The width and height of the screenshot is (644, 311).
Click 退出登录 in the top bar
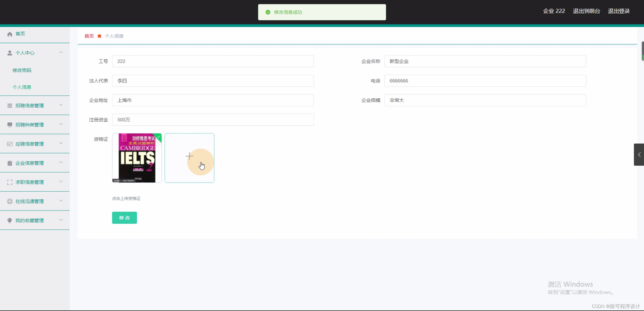[x=618, y=11]
